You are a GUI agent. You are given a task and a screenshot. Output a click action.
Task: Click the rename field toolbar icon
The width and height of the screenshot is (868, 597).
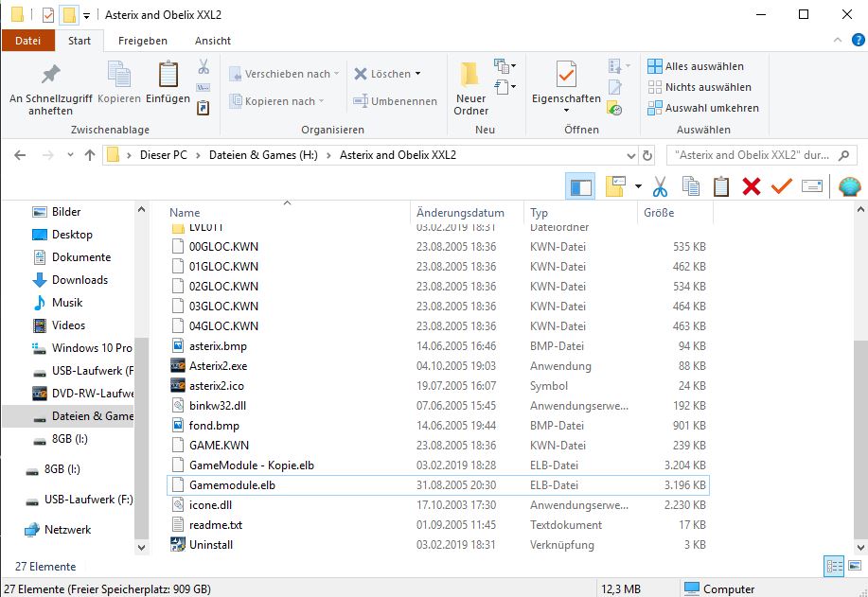click(x=811, y=185)
